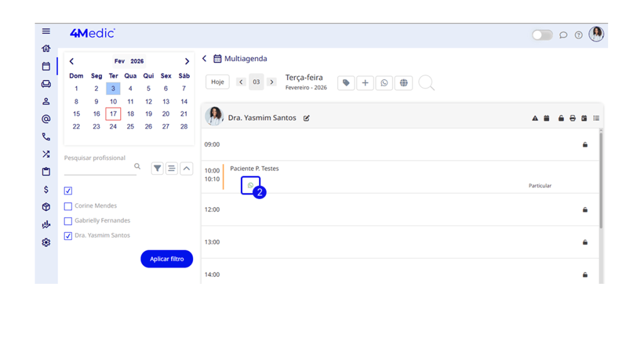This screenshot has height=338, width=644.
Task: Click the WhatsApp icon under Paciente P. Testes
Action: [x=250, y=186]
